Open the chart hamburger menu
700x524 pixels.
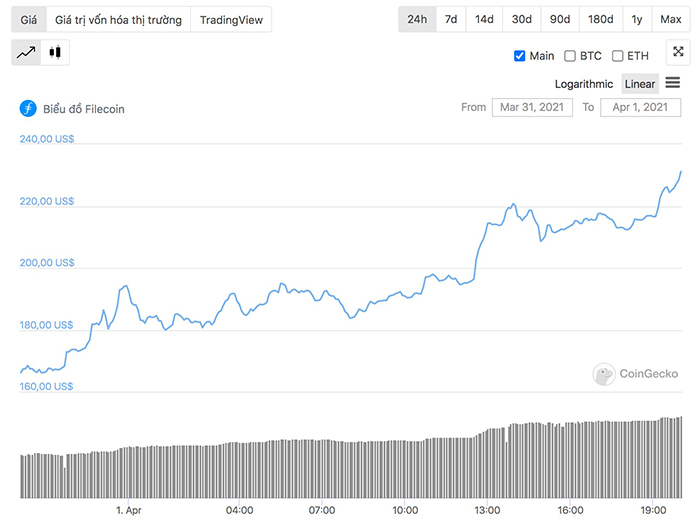point(673,82)
